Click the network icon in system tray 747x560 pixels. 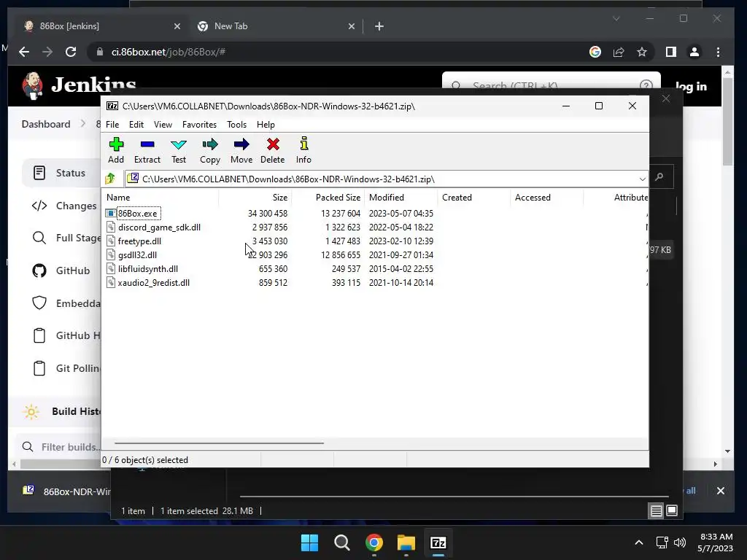(662, 542)
